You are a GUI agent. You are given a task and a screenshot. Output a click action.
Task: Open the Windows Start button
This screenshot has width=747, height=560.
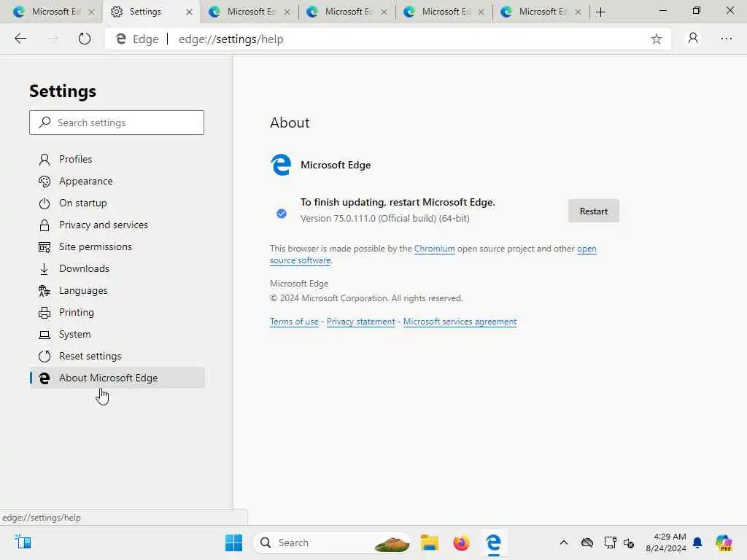pos(233,542)
